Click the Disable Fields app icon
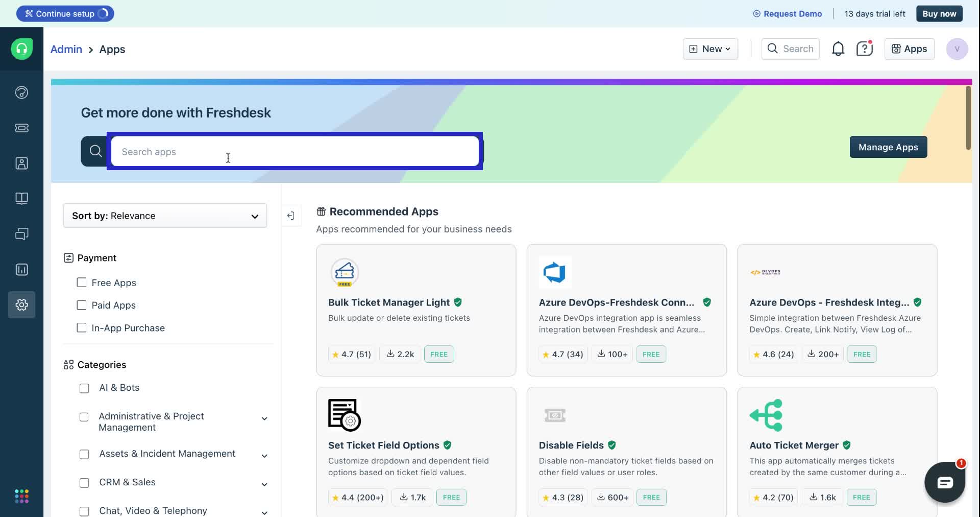The image size is (980, 517). tap(555, 415)
